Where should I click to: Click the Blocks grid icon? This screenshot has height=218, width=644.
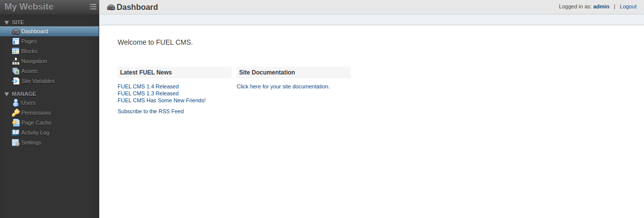point(16,51)
